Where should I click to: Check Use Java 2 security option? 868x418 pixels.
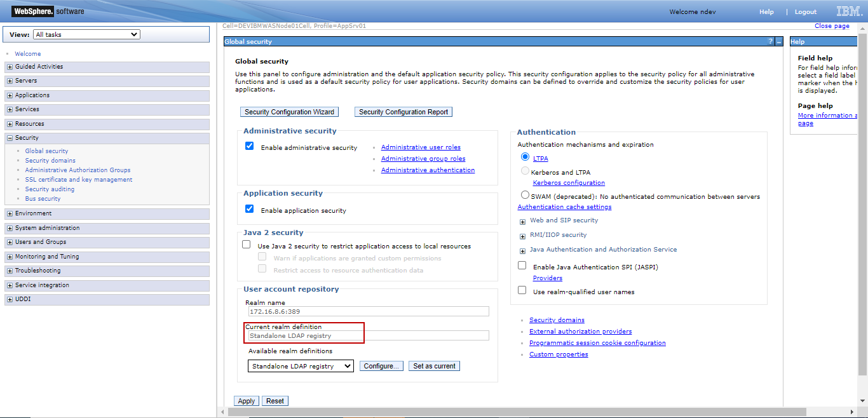pos(247,245)
